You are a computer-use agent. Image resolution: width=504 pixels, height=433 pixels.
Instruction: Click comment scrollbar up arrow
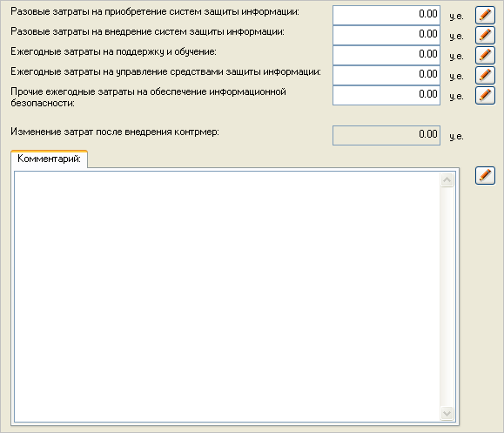tap(447, 179)
